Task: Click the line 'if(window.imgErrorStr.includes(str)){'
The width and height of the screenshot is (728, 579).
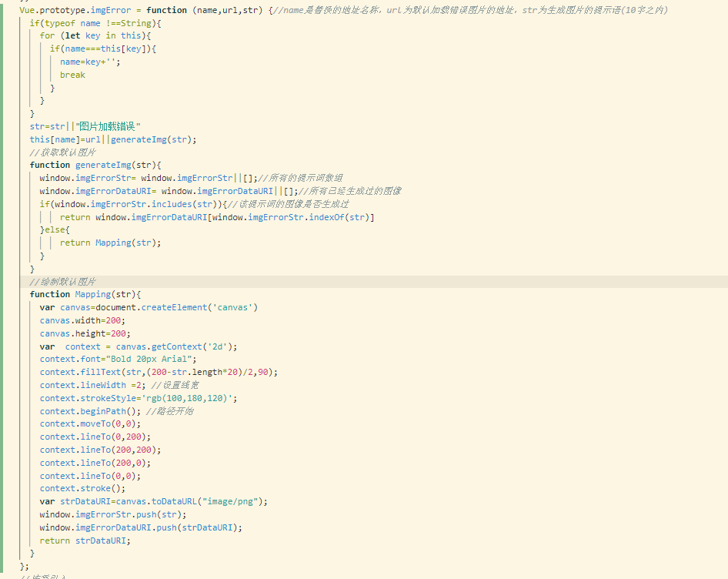Action: pyautogui.click(x=194, y=204)
